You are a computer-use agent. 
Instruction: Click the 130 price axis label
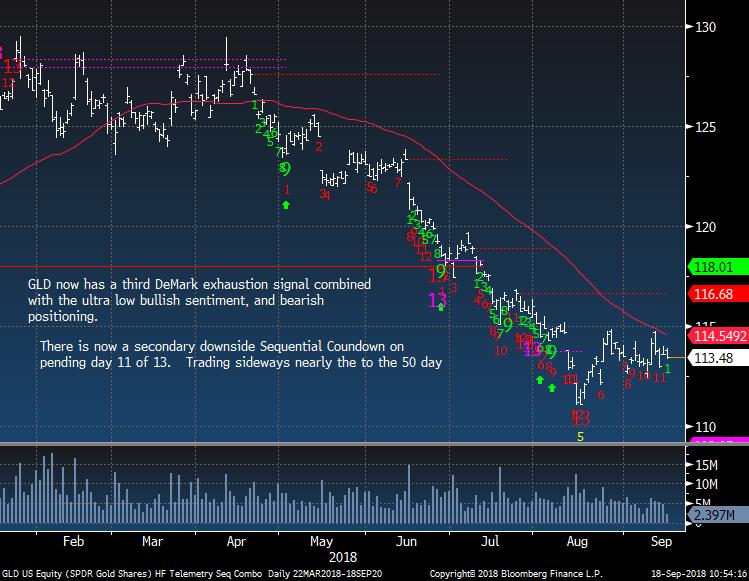[706, 27]
